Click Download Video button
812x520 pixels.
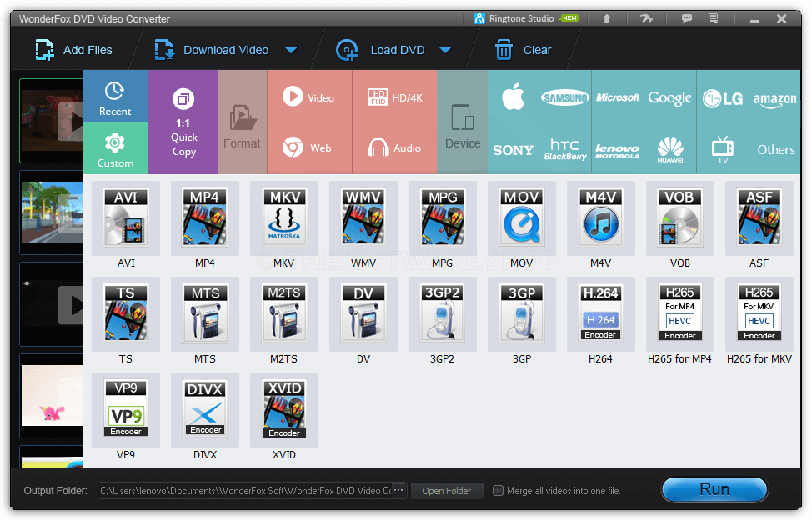point(212,50)
